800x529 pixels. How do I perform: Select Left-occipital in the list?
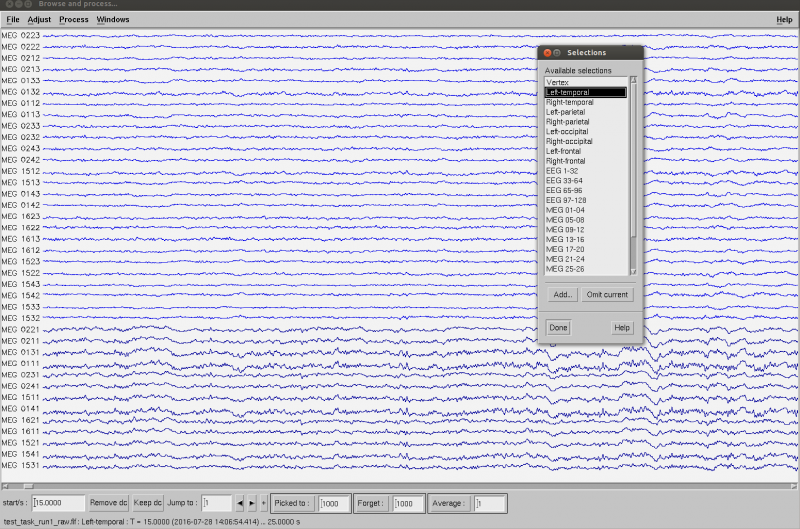click(x=567, y=132)
